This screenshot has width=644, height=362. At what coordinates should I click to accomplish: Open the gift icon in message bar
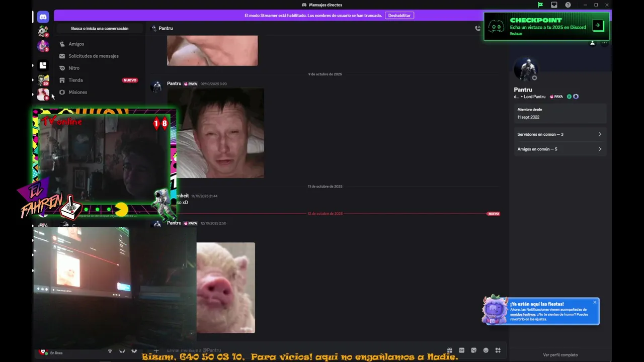(x=449, y=350)
